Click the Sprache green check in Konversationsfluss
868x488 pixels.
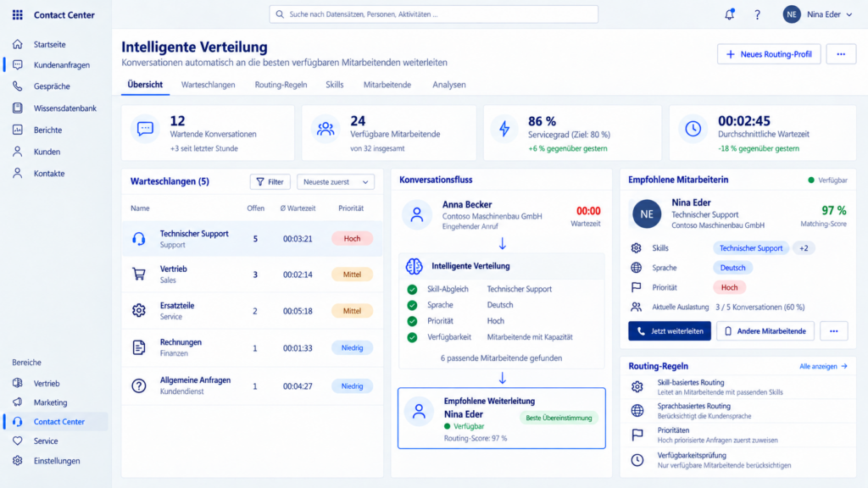click(413, 305)
